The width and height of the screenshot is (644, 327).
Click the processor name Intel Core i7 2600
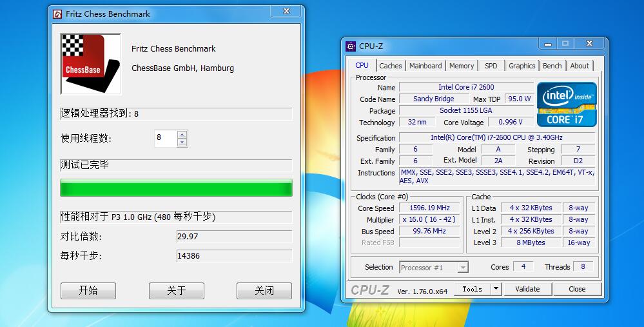(x=466, y=87)
